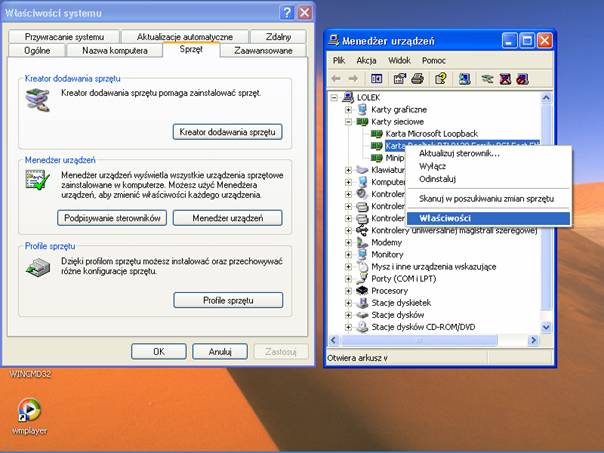
Task: Click the Monitory device icon
Action: 362,254
